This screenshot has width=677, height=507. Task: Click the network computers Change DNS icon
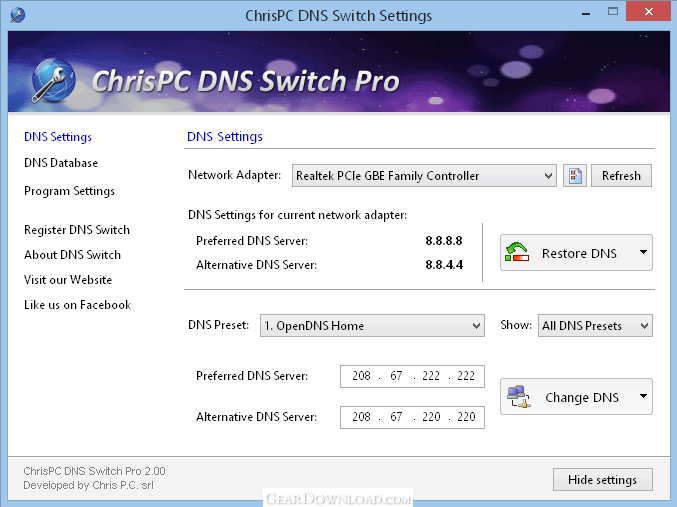pyautogui.click(x=518, y=396)
